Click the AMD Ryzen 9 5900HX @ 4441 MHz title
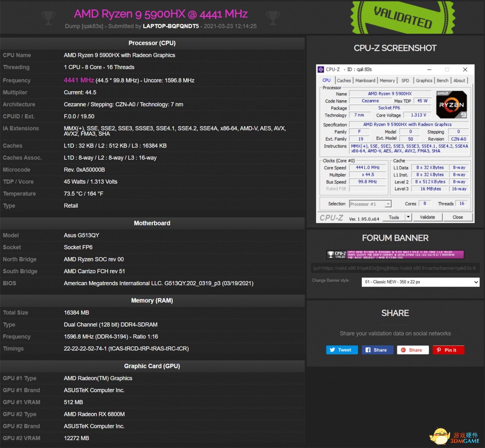The width and height of the screenshot is (485, 448). click(161, 14)
